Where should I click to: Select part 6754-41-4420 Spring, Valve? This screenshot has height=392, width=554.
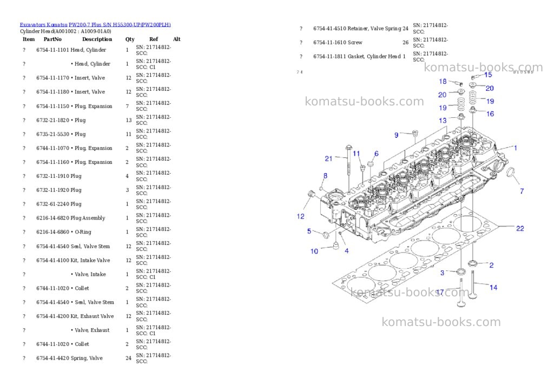[69, 358]
